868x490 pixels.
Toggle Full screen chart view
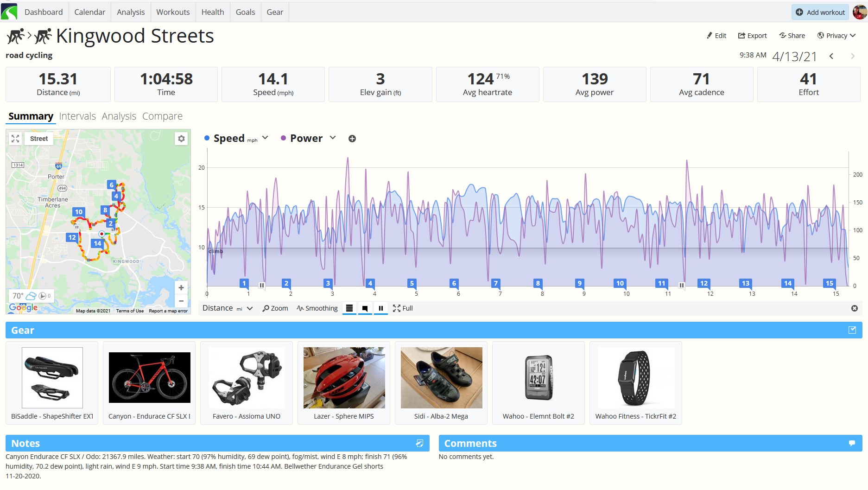point(403,308)
